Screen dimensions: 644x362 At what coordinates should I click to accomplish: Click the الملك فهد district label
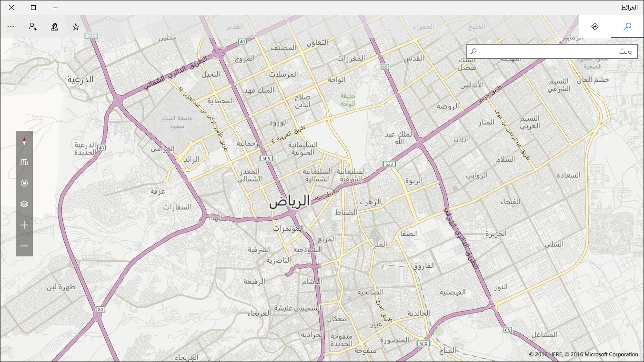(x=260, y=90)
